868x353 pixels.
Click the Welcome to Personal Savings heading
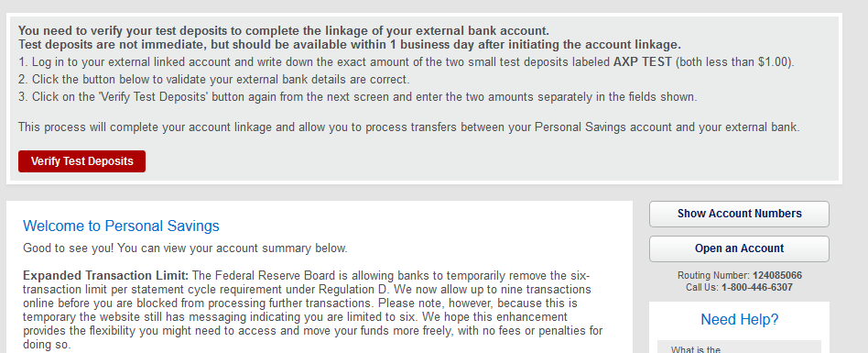coord(121,226)
